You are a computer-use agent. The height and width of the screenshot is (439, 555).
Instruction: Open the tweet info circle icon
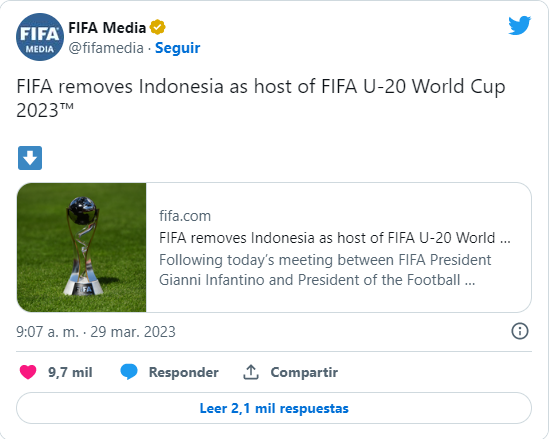520,331
